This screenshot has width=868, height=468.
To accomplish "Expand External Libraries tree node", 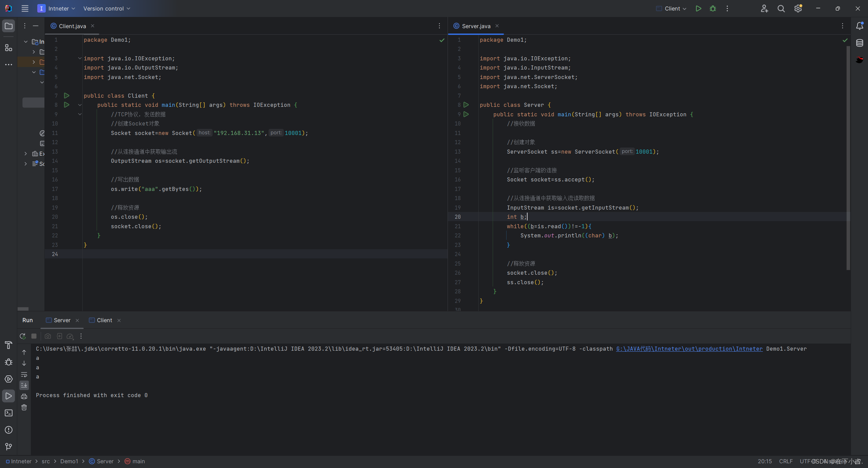I will point(26,154).
